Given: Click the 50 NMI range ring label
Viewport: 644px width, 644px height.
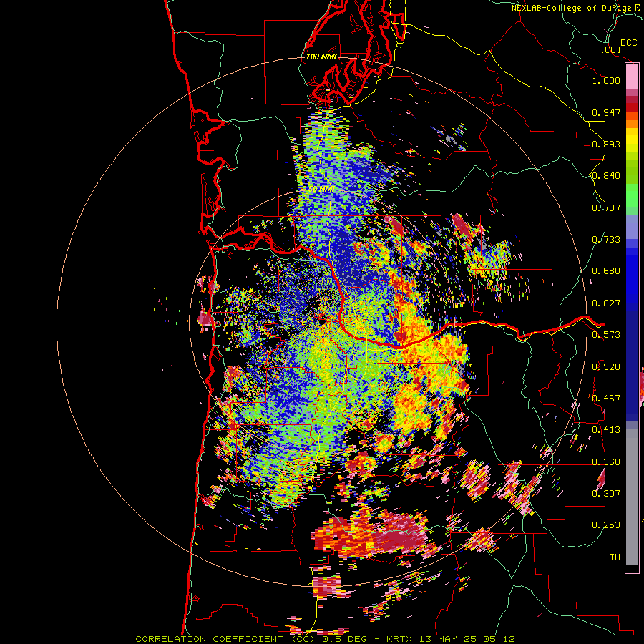Looking at the screenshot, I should pos(322,190).
